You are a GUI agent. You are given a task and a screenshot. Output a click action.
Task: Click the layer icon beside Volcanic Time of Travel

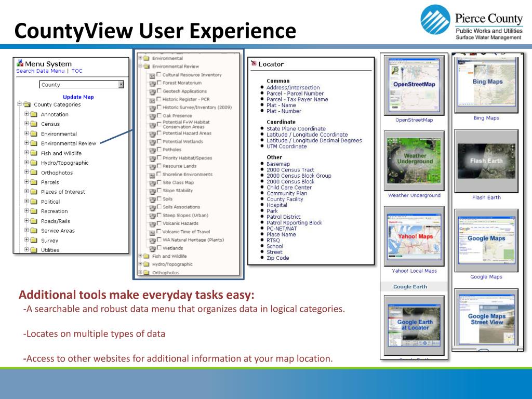tap(152, 232)
